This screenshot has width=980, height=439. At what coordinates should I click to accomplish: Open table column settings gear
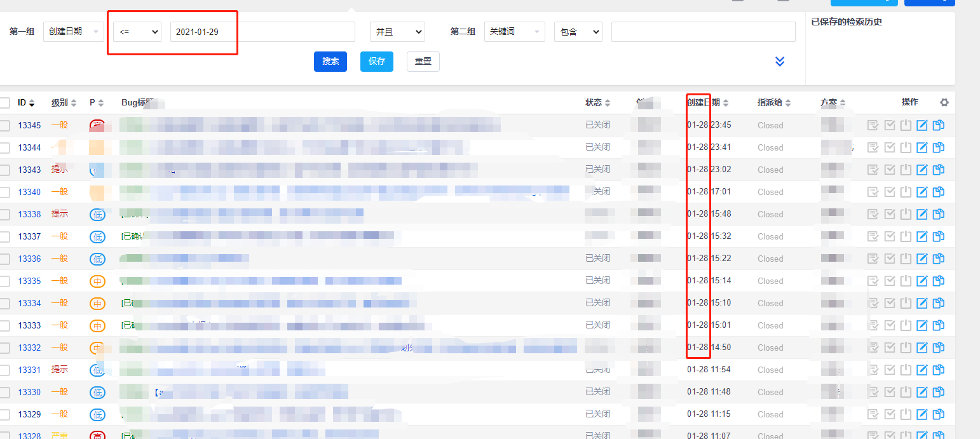click(944, 102)
